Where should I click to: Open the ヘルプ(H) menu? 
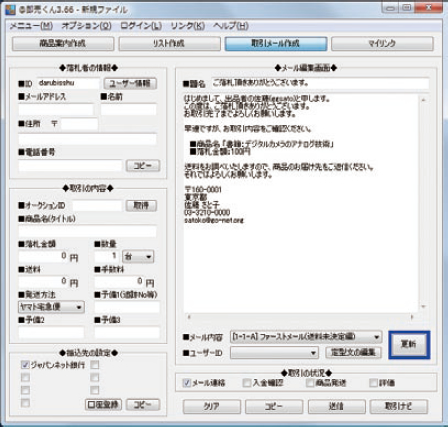pos(231,26)
